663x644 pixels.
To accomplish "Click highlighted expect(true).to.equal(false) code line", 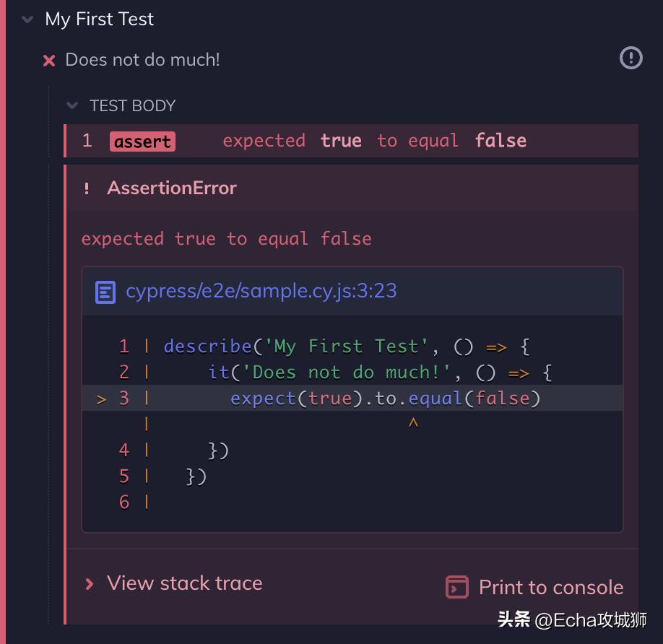I will [385, 399].
